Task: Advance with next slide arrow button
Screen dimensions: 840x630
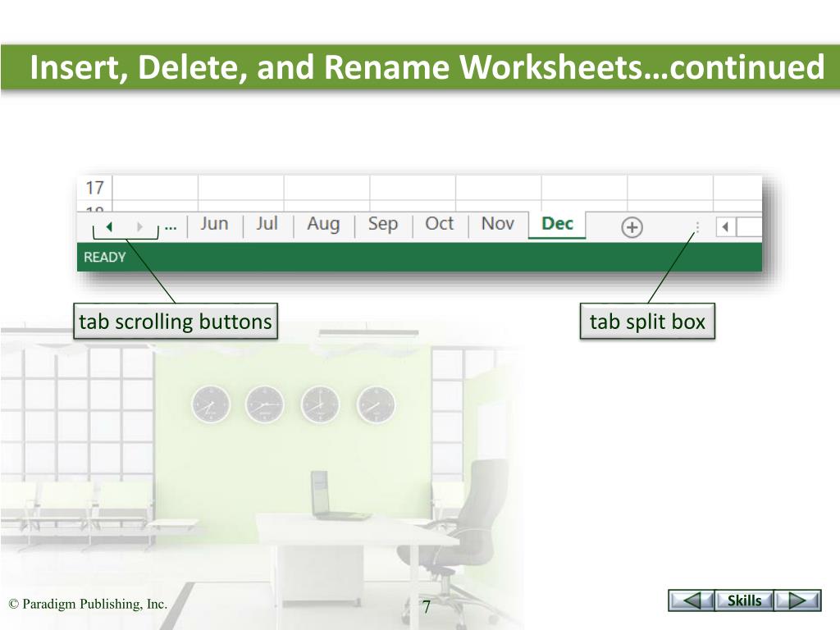Action: click(x=797, y=600)
